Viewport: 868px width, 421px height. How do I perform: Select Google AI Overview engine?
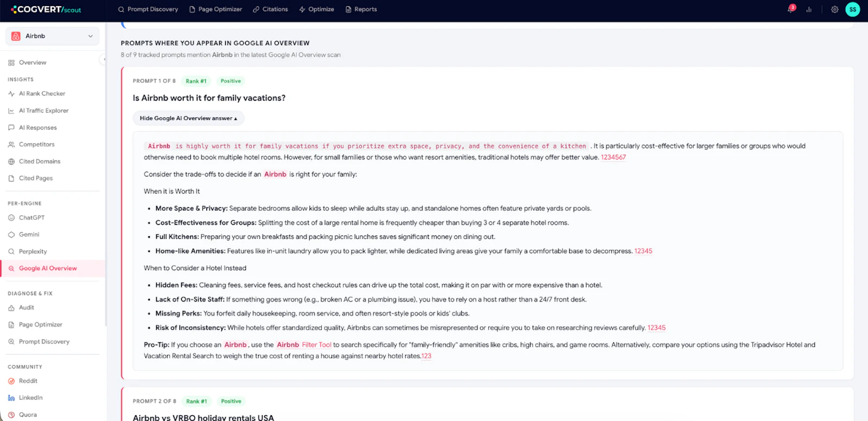point(53,268)
